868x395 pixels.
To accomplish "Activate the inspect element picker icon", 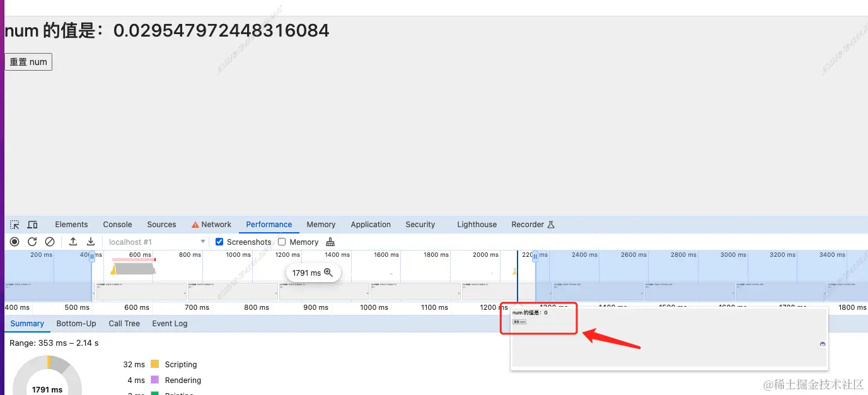I will tap(14, 225).
